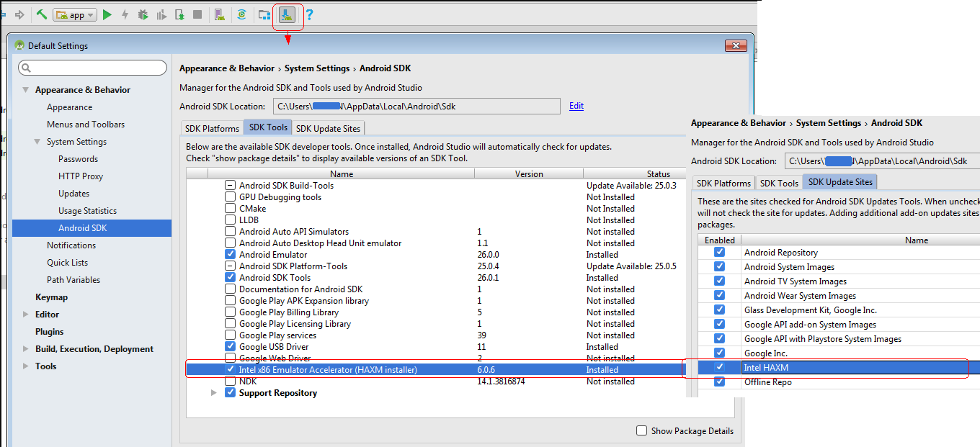Viewport: 980px width, 447px height.
Task: Uncheck Android Emulator checkbox
Action: click(x=230, y=255)
